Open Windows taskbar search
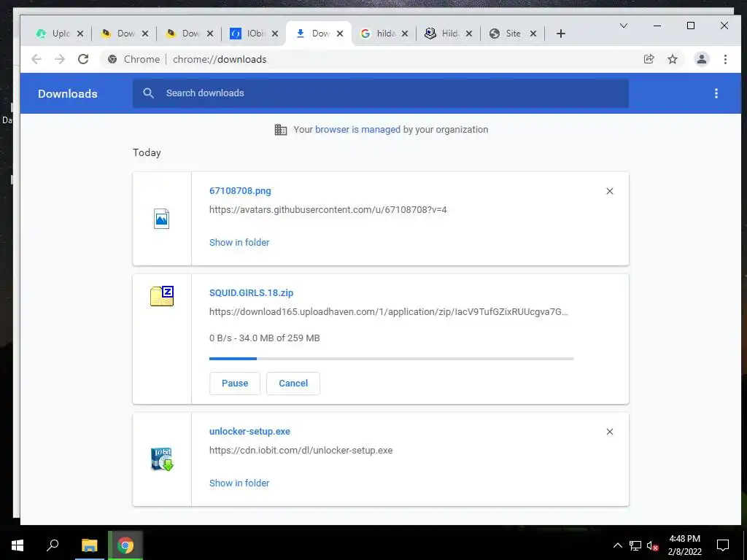 tap(53, 545)
